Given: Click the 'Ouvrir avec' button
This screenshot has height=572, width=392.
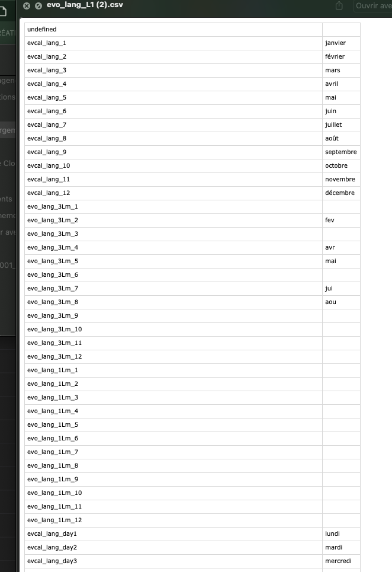Looking at the screenshot, I should click(372, 6).
